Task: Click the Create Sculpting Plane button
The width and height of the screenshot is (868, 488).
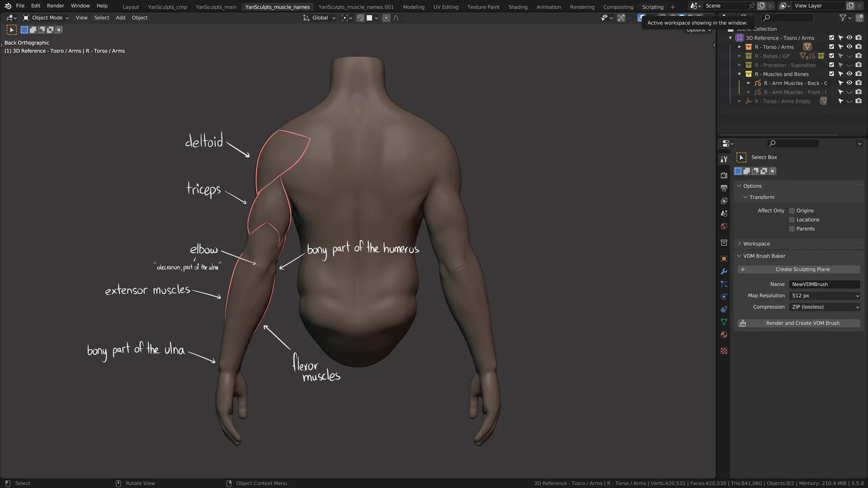Action: [x=802, y=269]
